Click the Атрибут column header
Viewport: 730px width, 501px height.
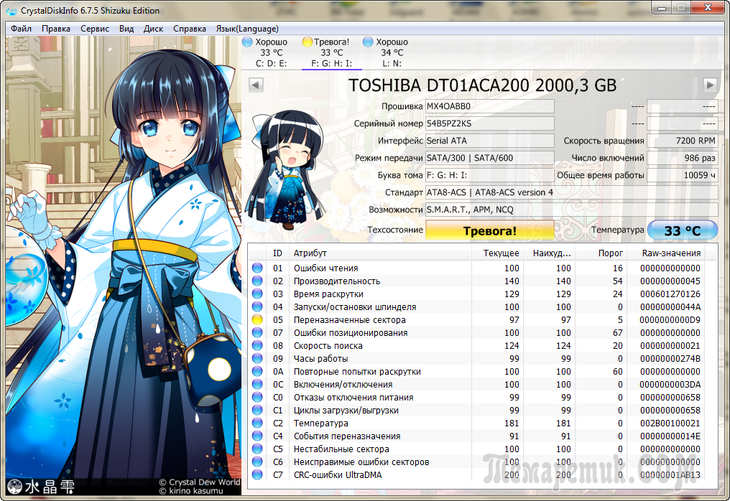[380, 253]
